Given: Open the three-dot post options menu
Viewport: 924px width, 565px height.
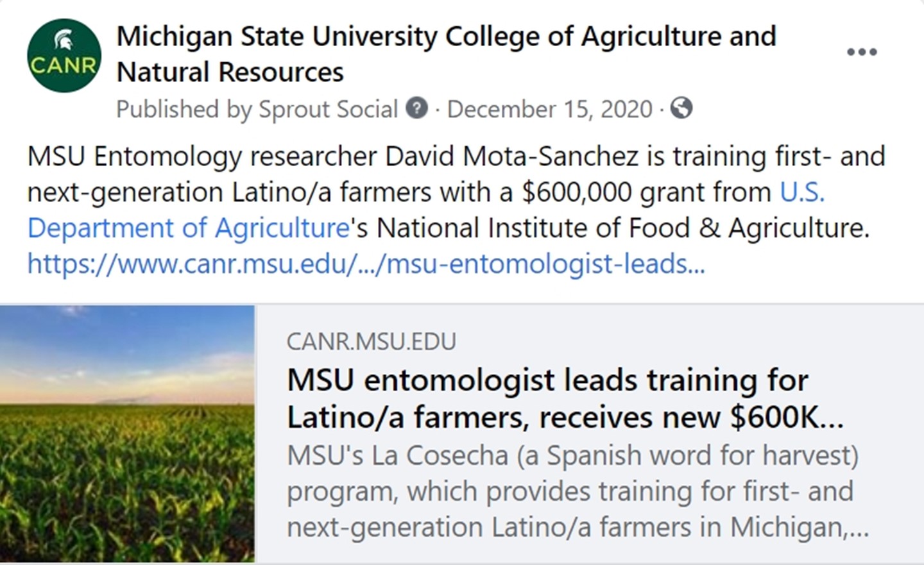Looking at the screenshot, I should pyautogui.click(x=862, y=52).
